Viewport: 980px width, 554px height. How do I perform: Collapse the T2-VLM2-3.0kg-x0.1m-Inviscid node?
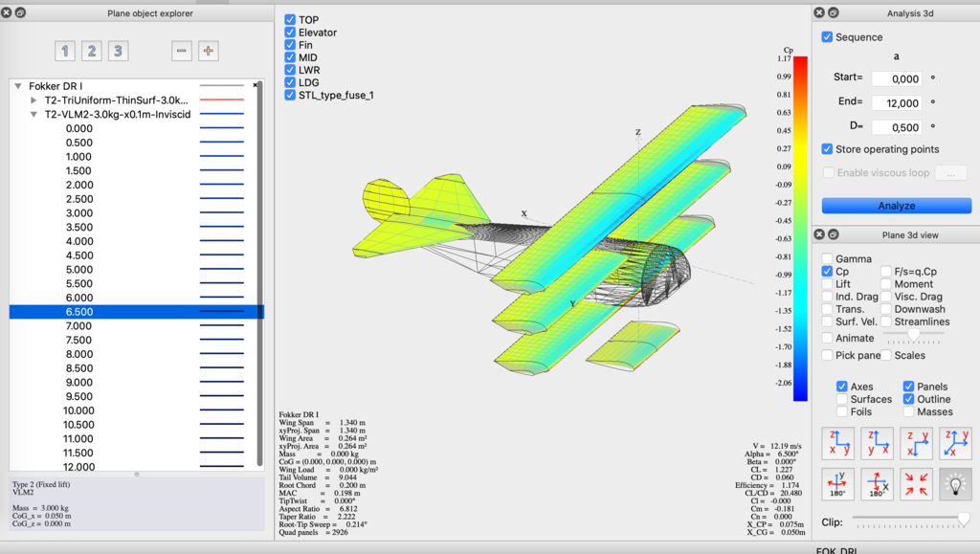coord(33,114)
